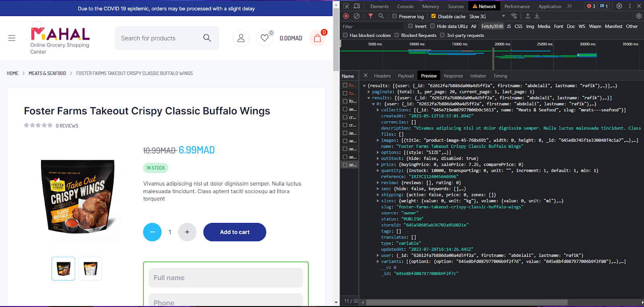Image resolution: width=644 pixels, height=307 pixels.
Task: Click the DevTools horizontal scrollbar thumb
Action: pyautogui.click(x=467, y=302)
